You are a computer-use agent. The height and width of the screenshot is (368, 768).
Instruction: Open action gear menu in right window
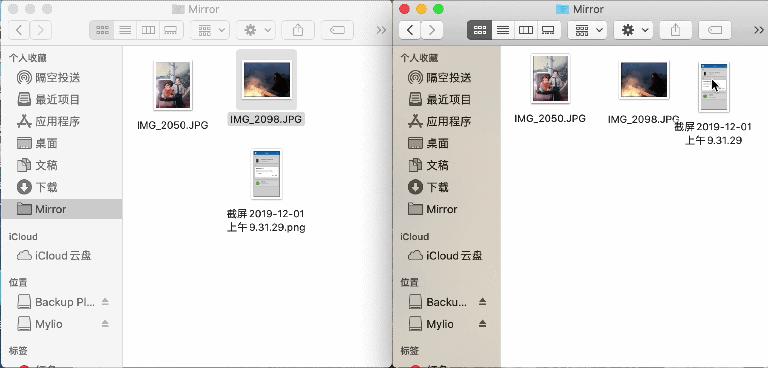[x=633, y=30]
